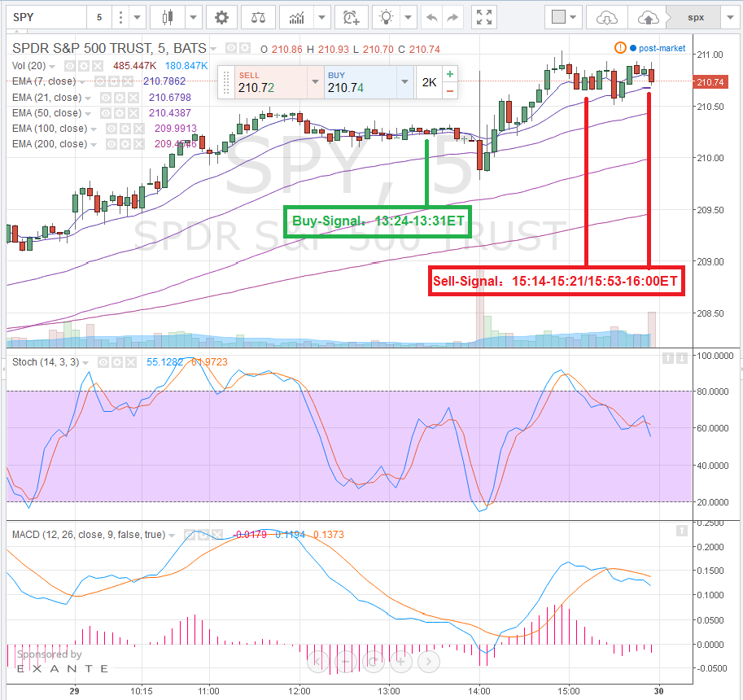Click the spx layout name button
This screenshot has width=743, height=700.
coord(696,18)
